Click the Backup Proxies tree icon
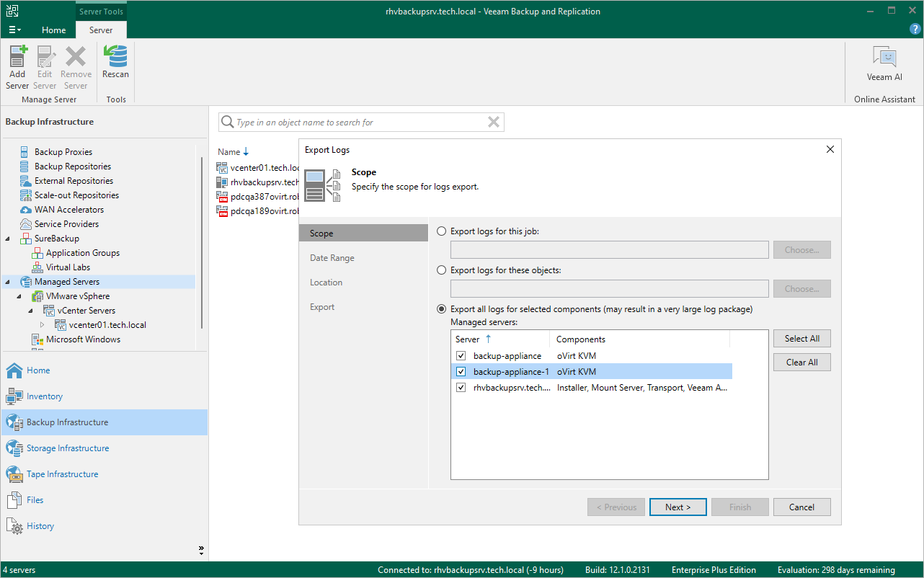 pos(26,152)
